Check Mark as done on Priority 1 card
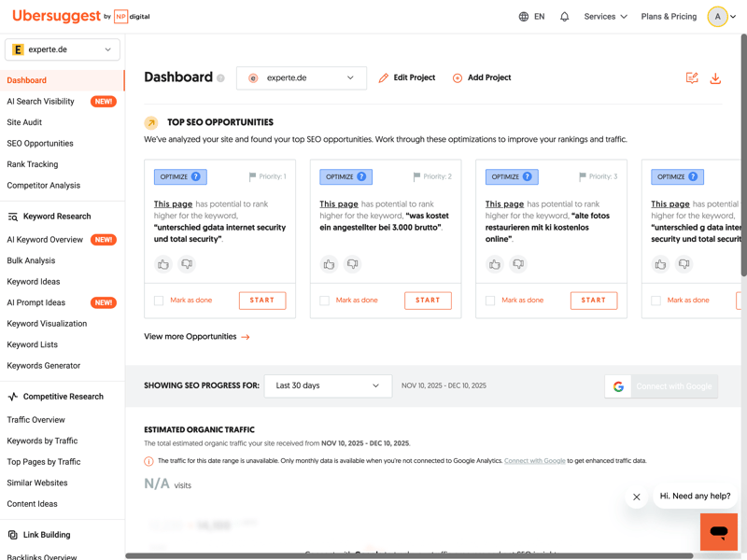The image size is (747, 560). point(159,301)
